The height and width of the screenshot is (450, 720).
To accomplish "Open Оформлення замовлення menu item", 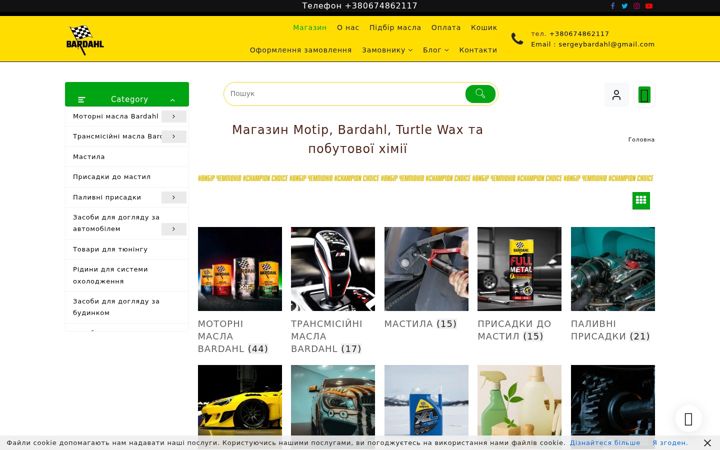I will tap(300, 50).
